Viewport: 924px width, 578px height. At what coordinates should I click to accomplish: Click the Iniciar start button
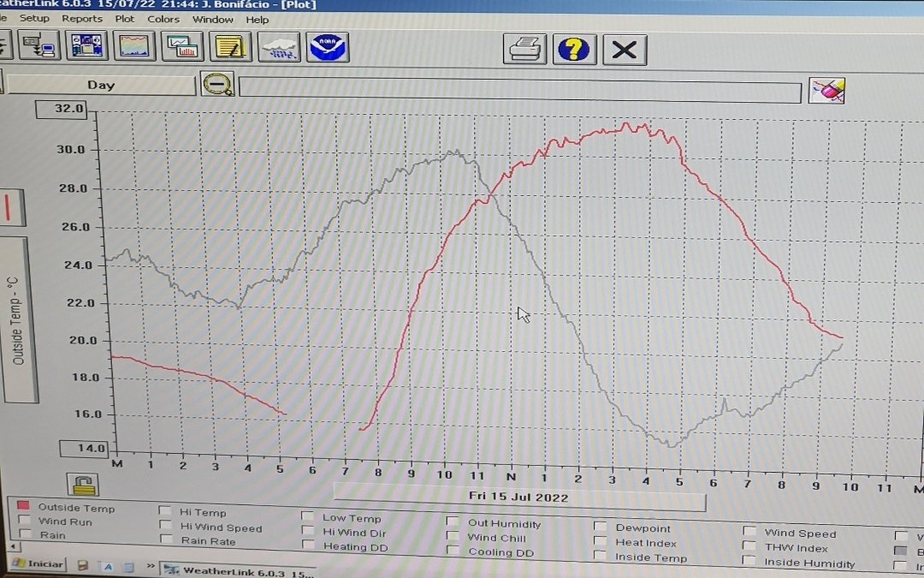(38, 563)
